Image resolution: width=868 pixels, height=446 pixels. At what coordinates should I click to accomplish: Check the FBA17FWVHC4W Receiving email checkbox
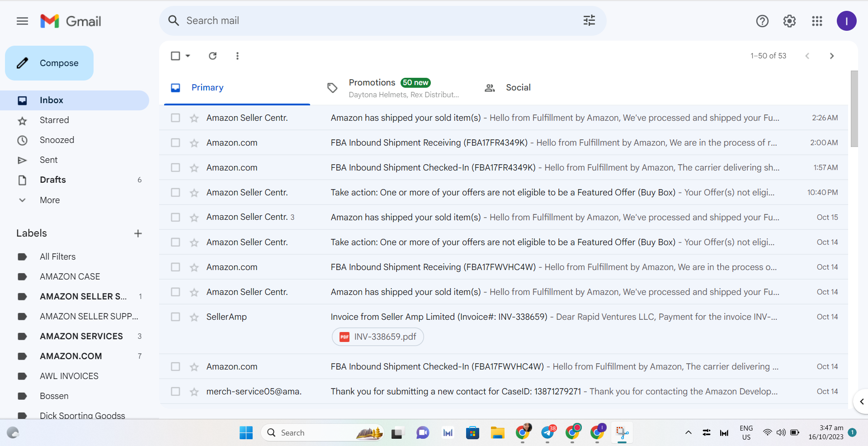[x=175, y=267]
